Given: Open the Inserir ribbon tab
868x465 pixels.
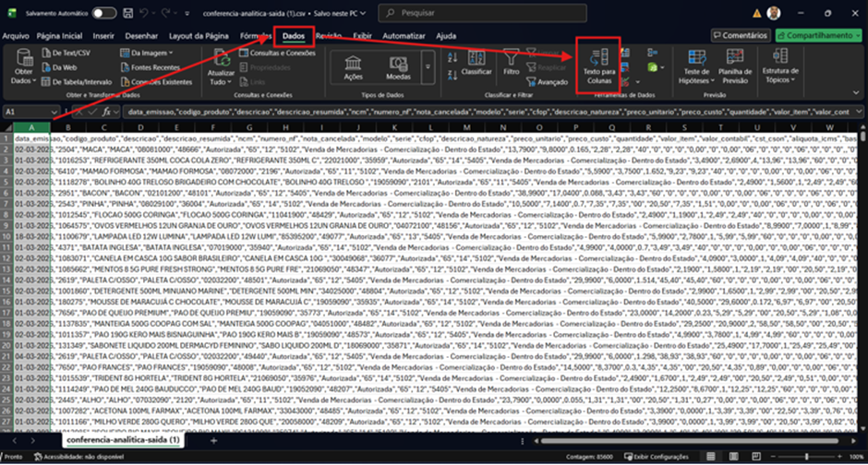Looking at the screenshot, I should (x=103, y=36).
